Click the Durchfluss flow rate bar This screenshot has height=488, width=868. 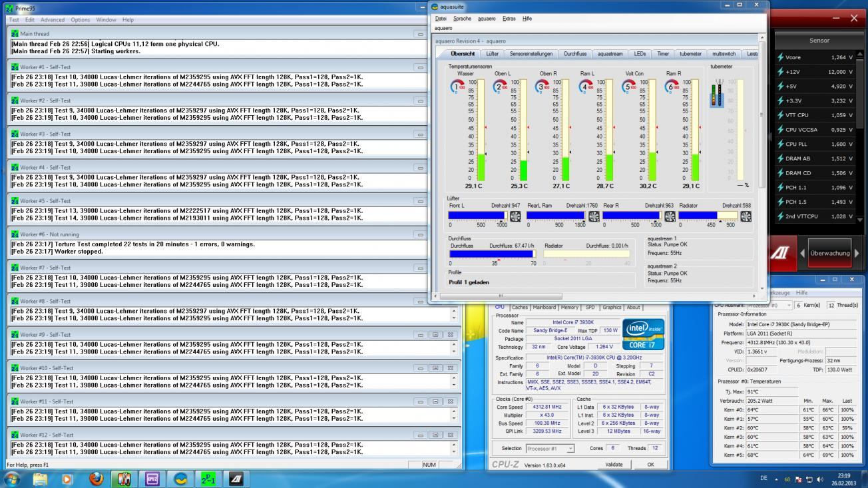(x=493, y=254)
